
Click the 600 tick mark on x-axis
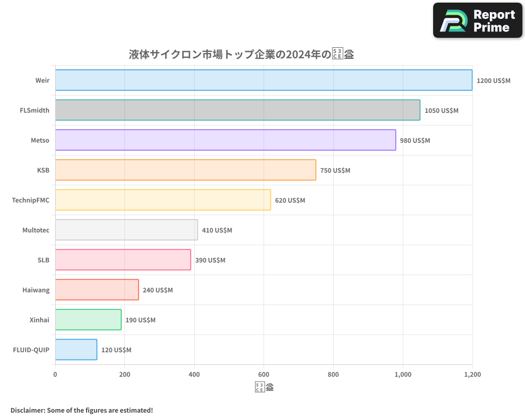point(264,374)
